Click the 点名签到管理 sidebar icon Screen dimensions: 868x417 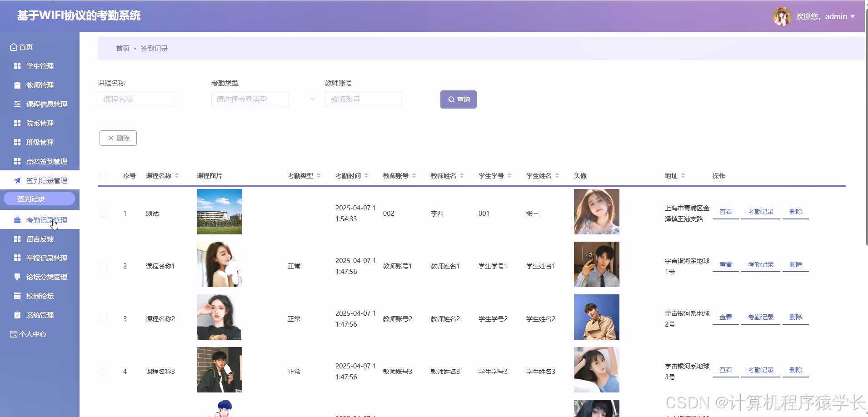coord(17,161)
